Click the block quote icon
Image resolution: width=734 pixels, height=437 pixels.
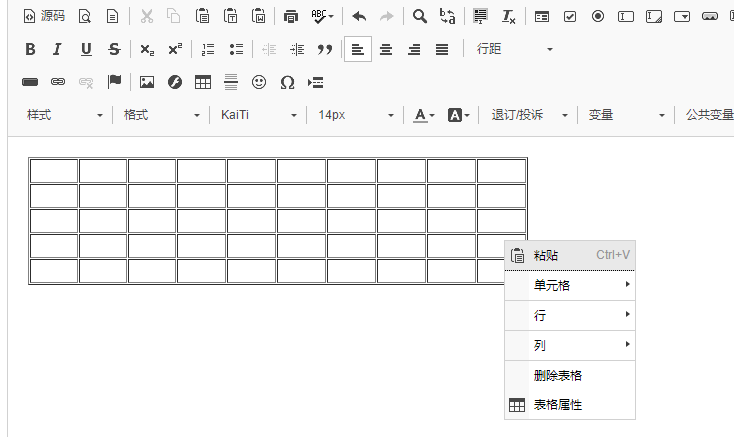(x=325, y=49)
